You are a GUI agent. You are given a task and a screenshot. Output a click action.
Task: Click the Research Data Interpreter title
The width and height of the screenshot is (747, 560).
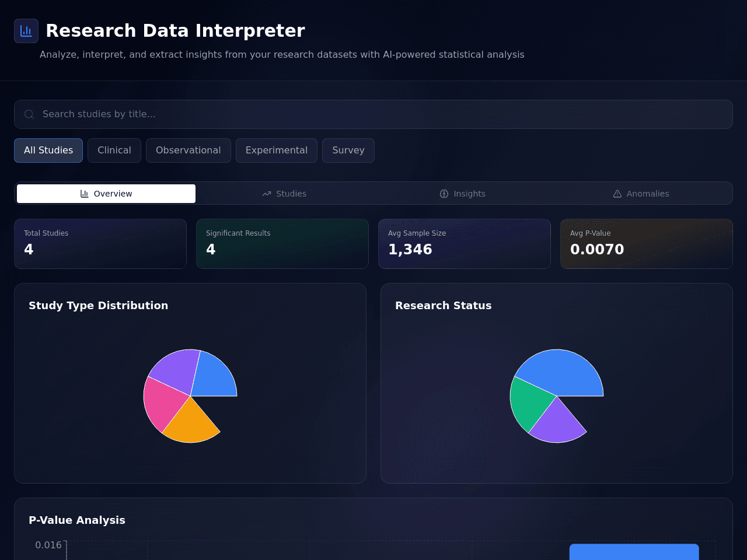click(175, 31)
